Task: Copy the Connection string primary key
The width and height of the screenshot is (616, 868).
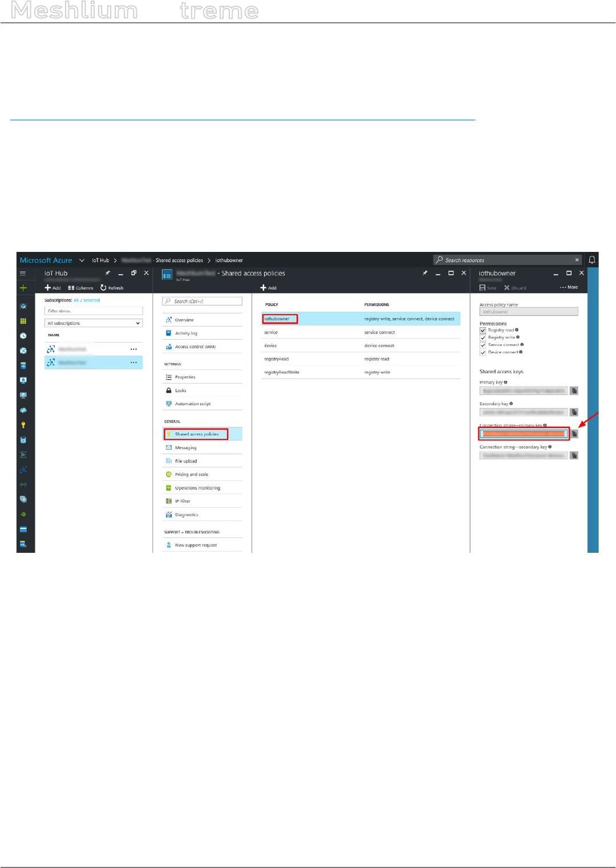Action: pos(574,434)
